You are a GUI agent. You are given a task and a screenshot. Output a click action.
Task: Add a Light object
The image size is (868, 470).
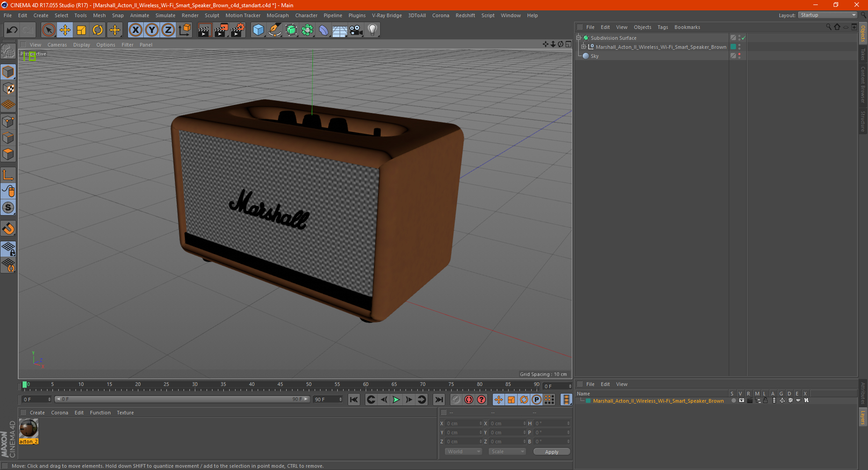click(x=372, y=30)
